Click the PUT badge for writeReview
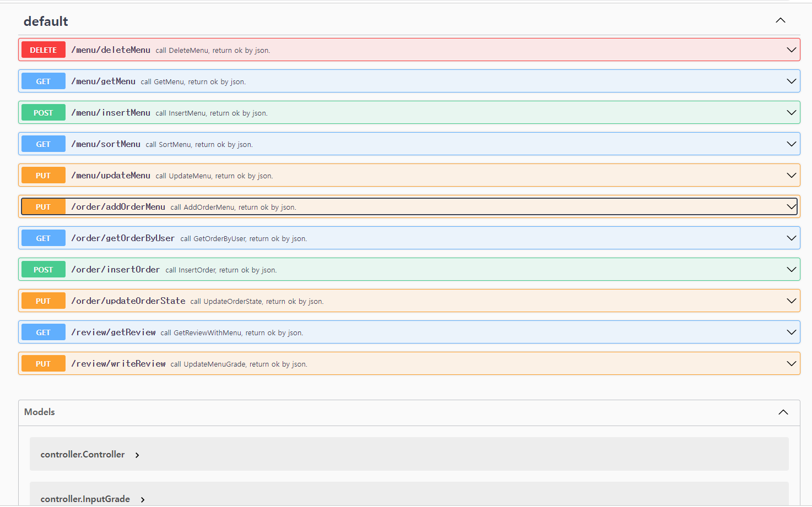 (44, 364)
